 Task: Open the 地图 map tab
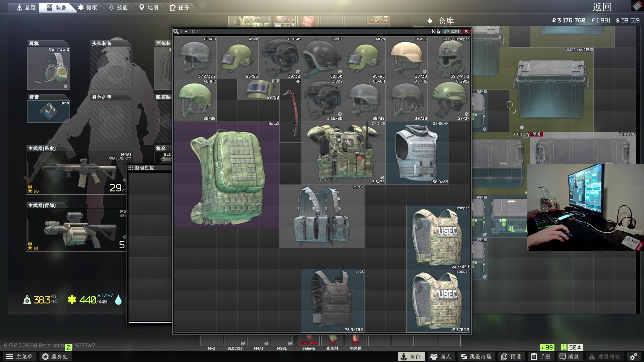149,8
